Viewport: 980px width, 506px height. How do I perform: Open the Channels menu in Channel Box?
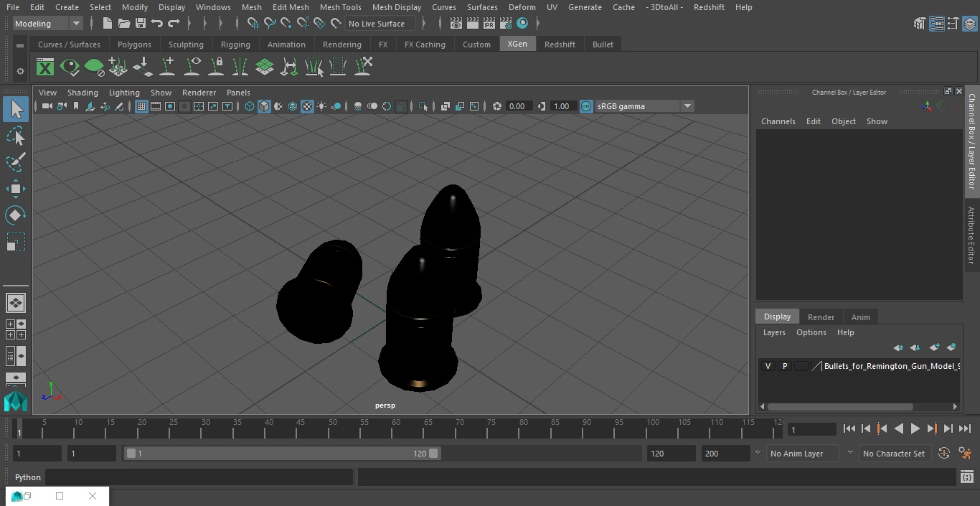[x=778, y=121]
